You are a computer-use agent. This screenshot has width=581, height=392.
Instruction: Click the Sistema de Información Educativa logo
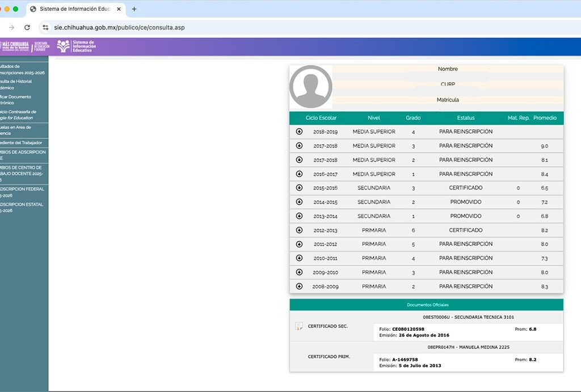pyautogui.click(x=77, y=47)
